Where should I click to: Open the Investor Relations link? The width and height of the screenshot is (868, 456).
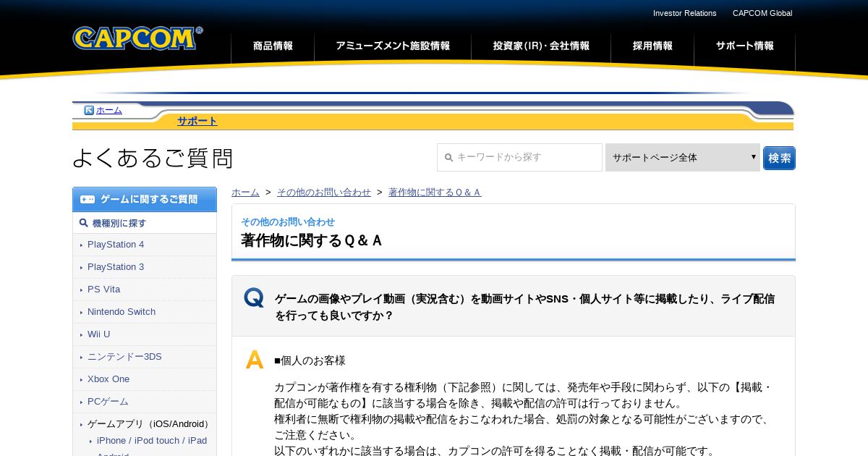(684, 13)
